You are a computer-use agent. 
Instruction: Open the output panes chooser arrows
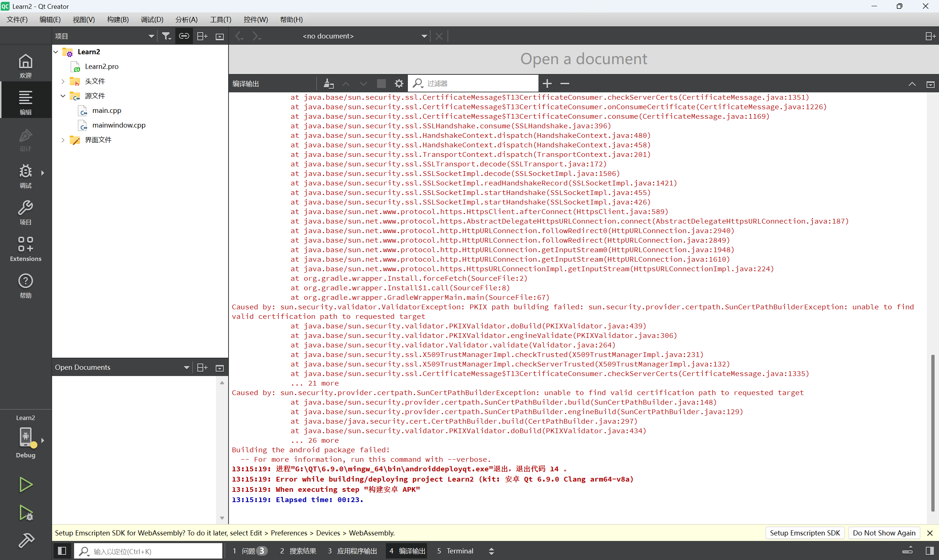(491, 551)
